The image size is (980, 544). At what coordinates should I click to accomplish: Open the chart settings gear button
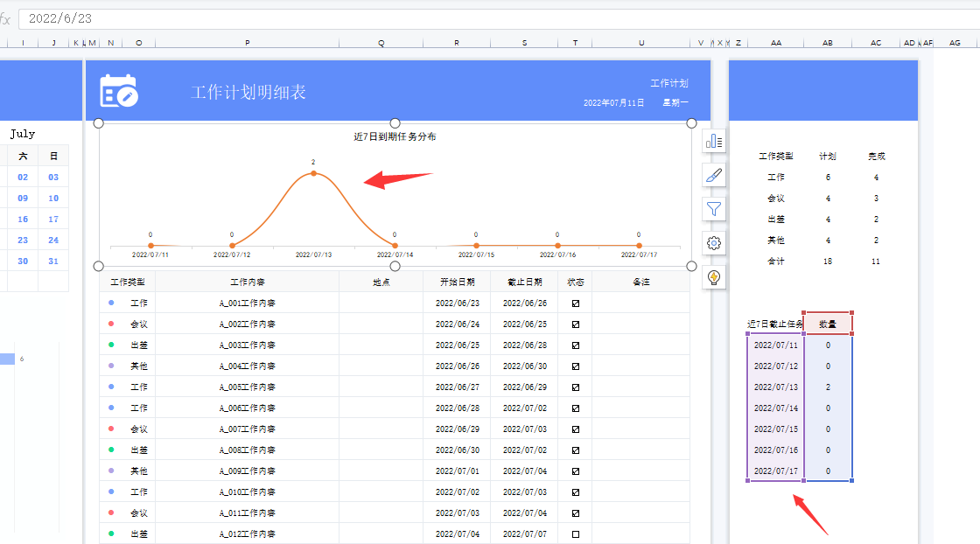click(x=714, y=243)
